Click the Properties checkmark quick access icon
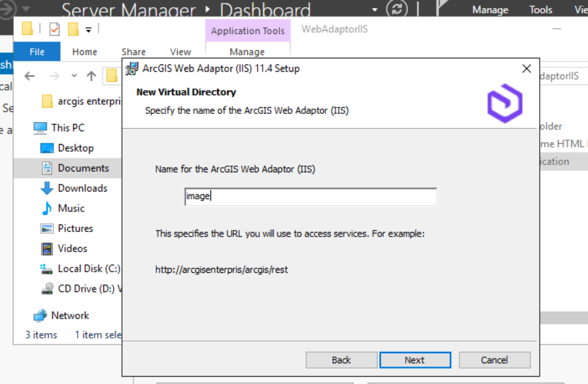 pos(54,29)
